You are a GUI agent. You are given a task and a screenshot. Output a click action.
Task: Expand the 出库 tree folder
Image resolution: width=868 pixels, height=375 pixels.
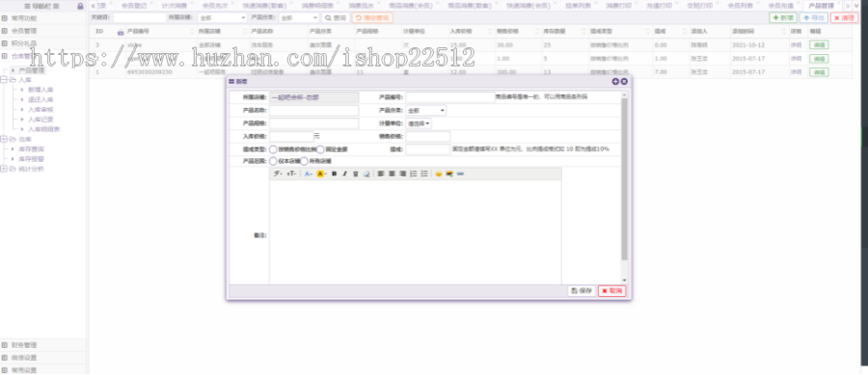click(5, 140)
